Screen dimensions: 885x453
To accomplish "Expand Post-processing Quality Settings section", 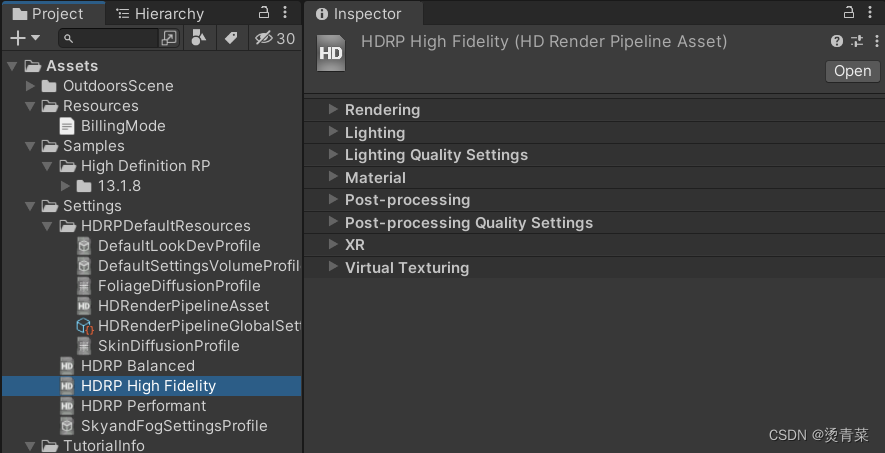I will pyautogui.click(x=334, y=222).
